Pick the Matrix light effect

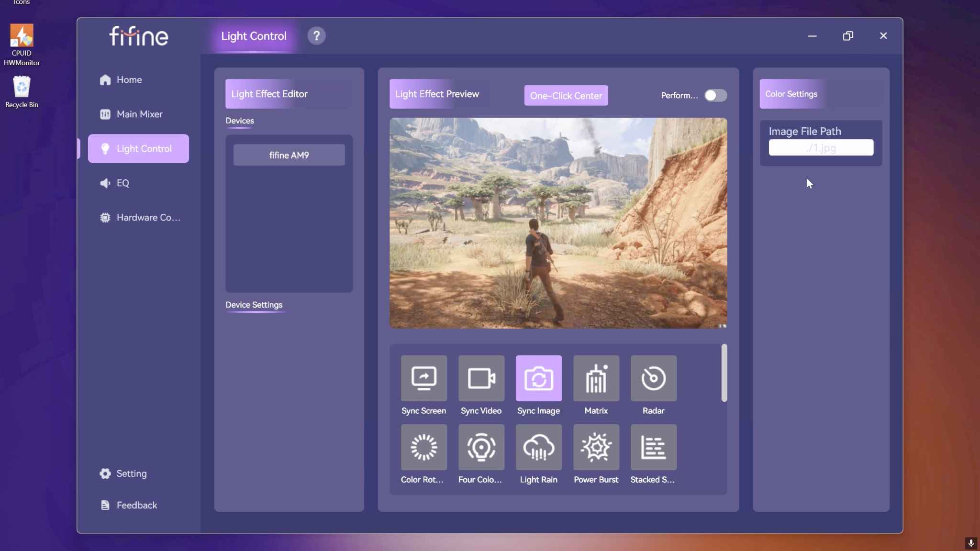pyautogui.click(x=596, y=378)
